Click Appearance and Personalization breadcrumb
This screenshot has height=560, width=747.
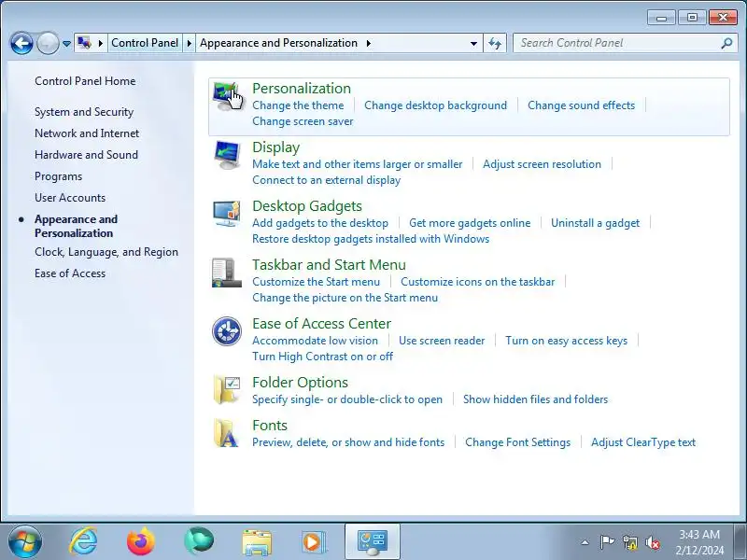278,43
